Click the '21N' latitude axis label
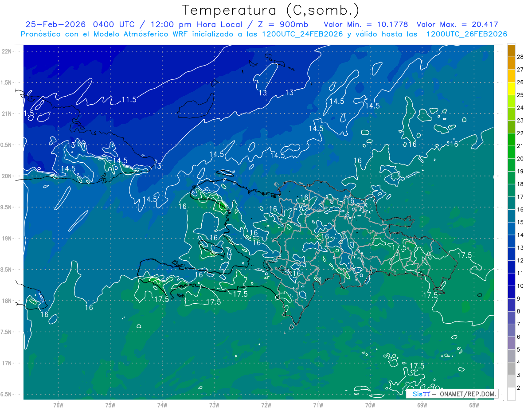The width and height of the screenshot is (532, 411). (7, 114)
